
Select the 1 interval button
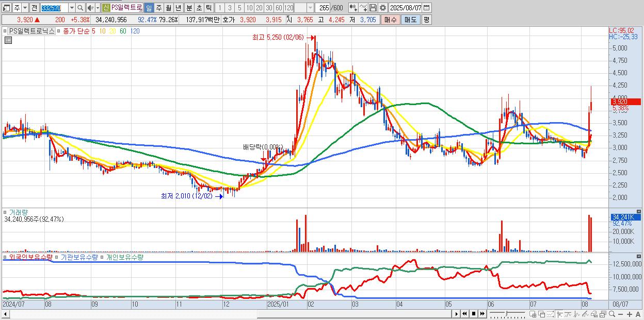(219, 8)
